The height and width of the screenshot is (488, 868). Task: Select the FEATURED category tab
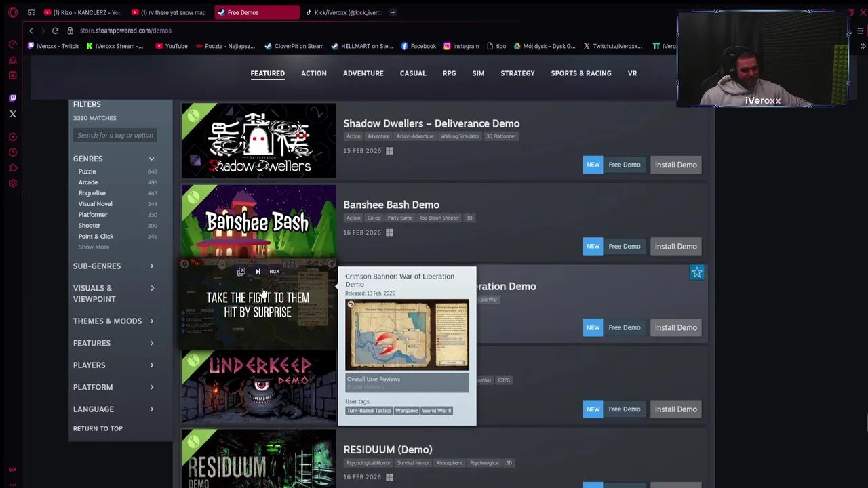tap(267, 73)
